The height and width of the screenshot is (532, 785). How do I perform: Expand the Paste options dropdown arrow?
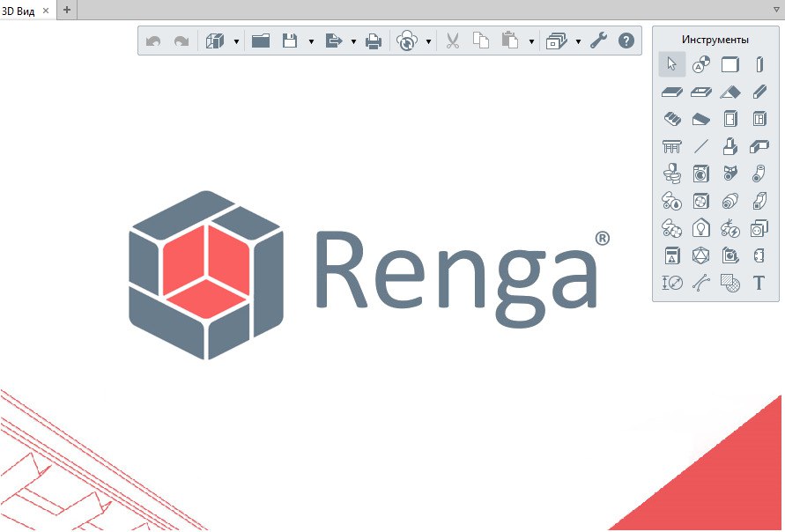(x=531, y=41)
